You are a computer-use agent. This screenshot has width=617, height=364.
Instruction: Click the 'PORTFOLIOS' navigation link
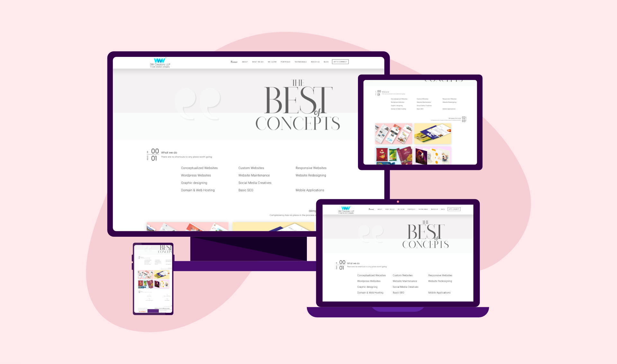(x=285, y=62)
